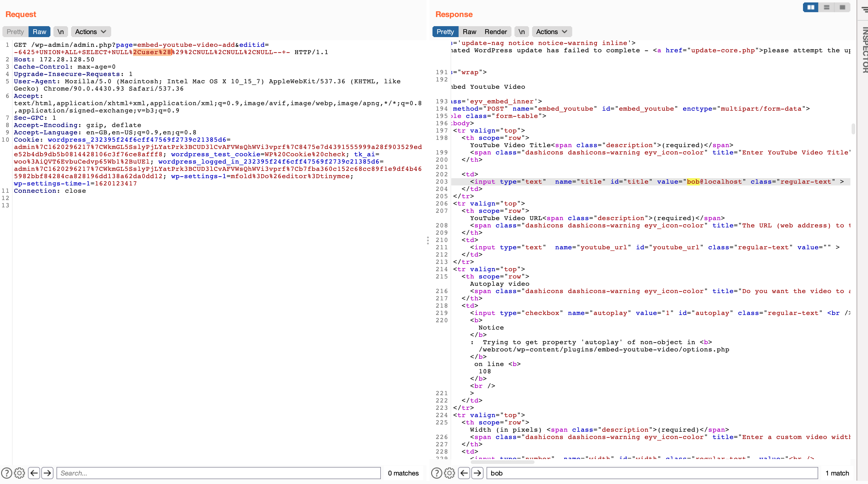
Task: Open Request panel help icon
Action: [6, 473]
